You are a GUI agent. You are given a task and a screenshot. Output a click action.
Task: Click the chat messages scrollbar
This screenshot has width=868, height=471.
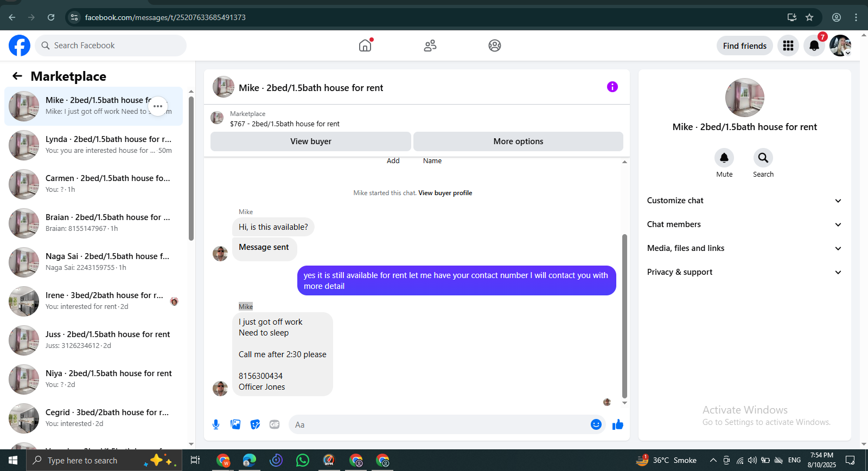tap(624, 317)
